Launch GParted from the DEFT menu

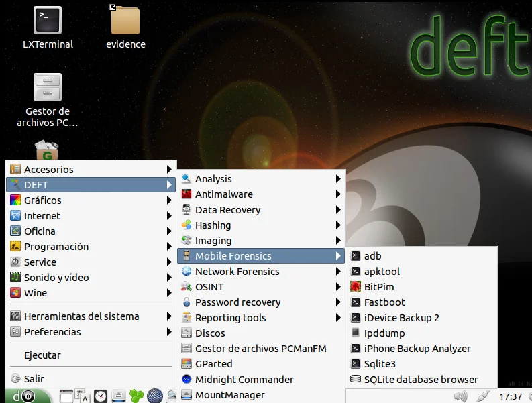[261, 364]
